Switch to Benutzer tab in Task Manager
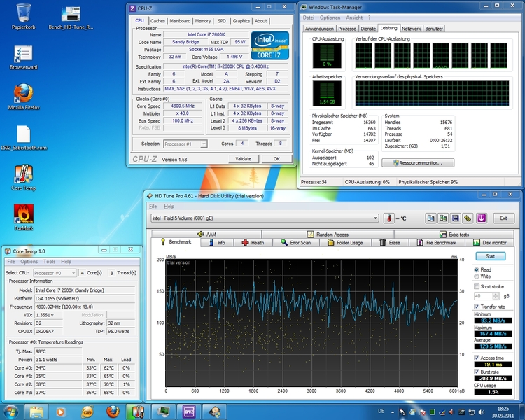Viewport: 525px width, 420px height. (x=434, y=29)
